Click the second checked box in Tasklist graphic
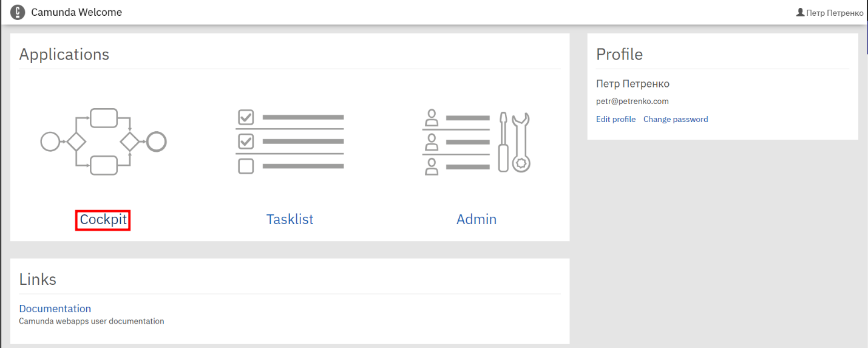The height and width of the screenshot is (348, 868). pyautogui.click(x=246, y=142)
